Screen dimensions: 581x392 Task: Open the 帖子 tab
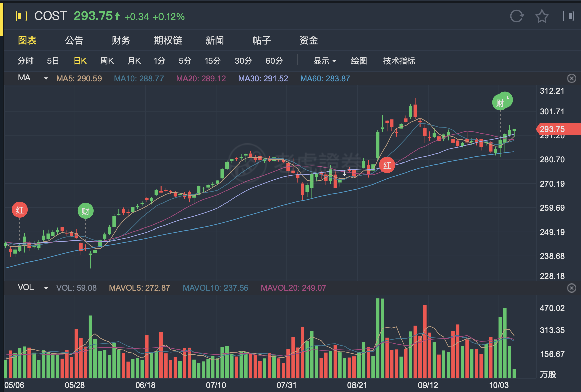[262, 40]
